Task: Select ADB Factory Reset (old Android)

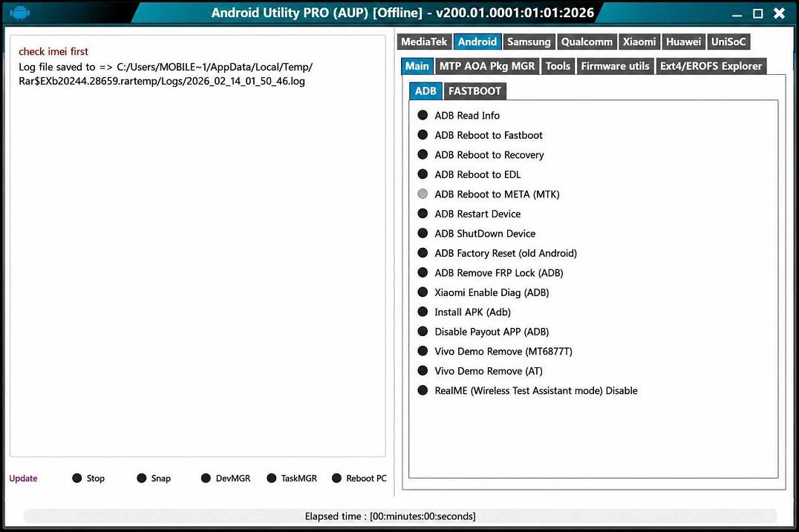Action: point(498,253)
